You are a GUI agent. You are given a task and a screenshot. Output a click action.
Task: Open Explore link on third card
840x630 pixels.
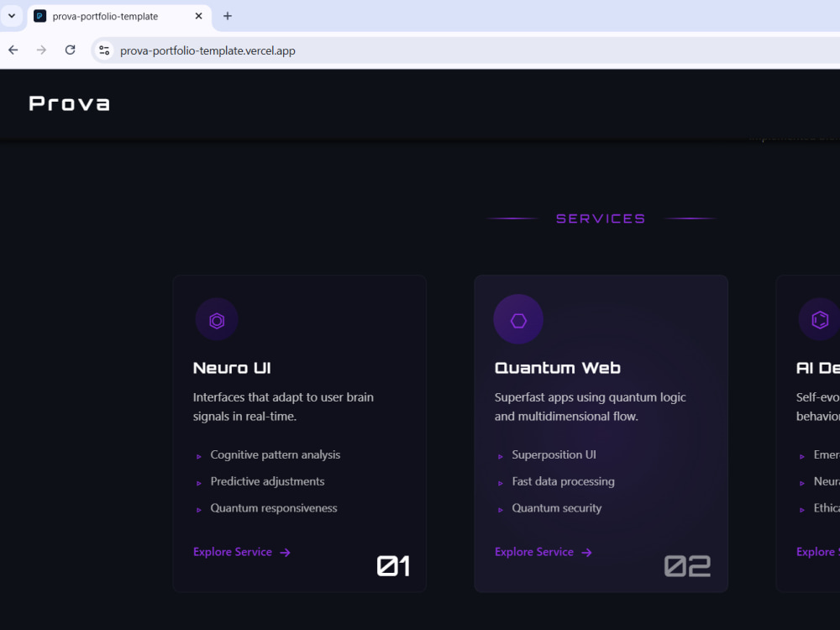(x=818, y=552)
